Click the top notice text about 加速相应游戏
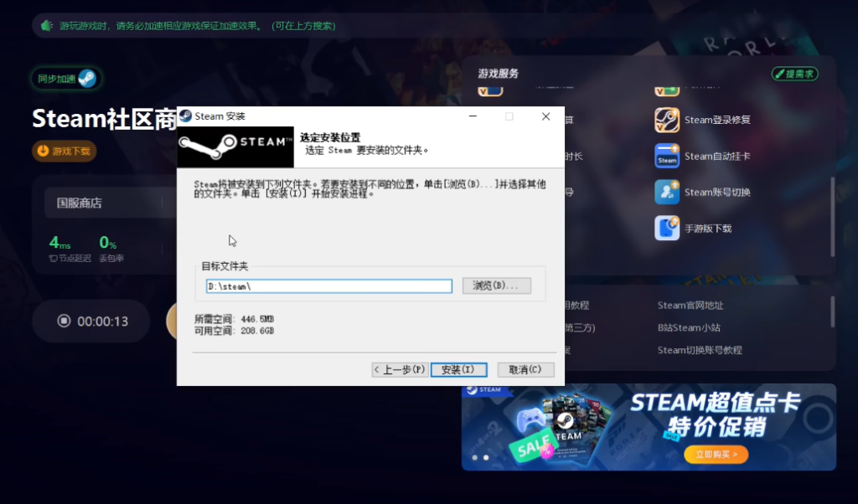The image size is (858, 504). [x=198, y=26]
